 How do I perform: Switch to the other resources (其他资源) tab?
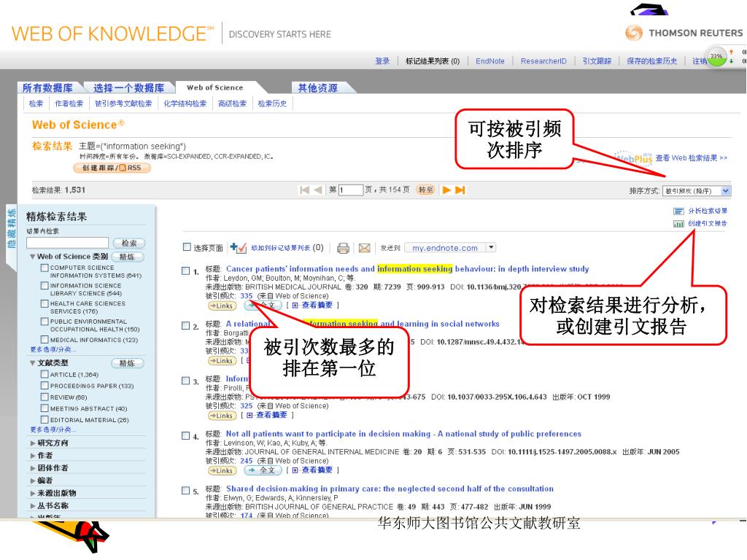318,87
